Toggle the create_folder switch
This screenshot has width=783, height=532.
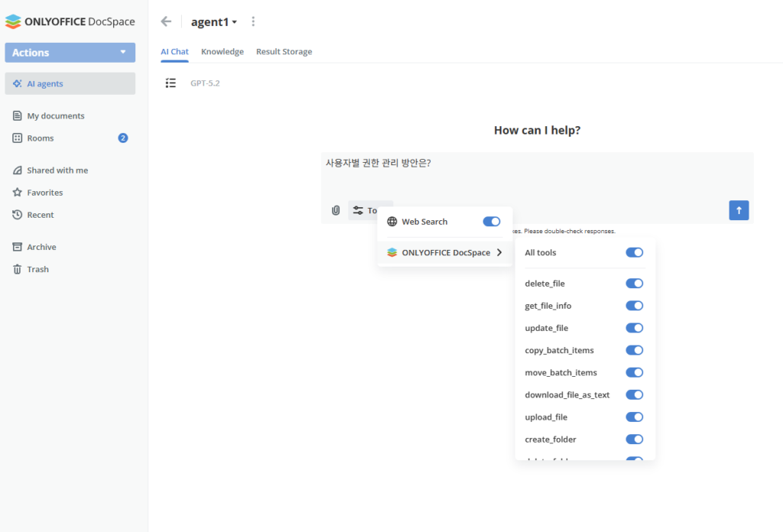tap(634, 440)
